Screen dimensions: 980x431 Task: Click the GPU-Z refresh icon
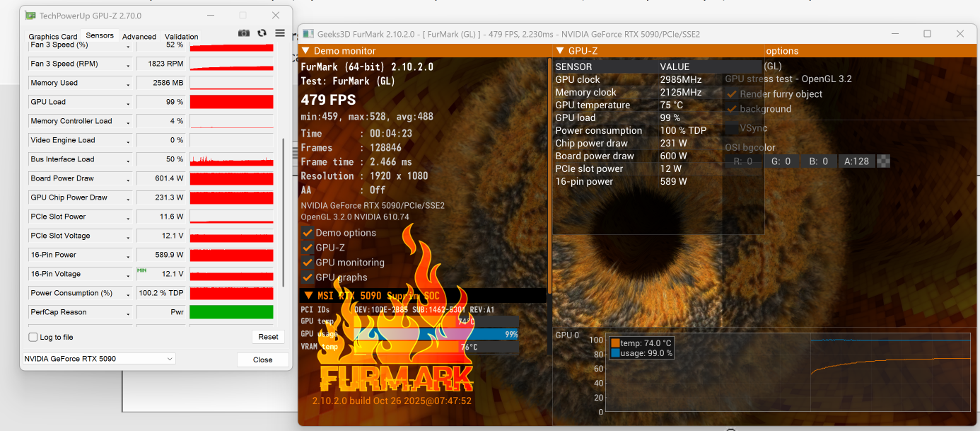262,33
